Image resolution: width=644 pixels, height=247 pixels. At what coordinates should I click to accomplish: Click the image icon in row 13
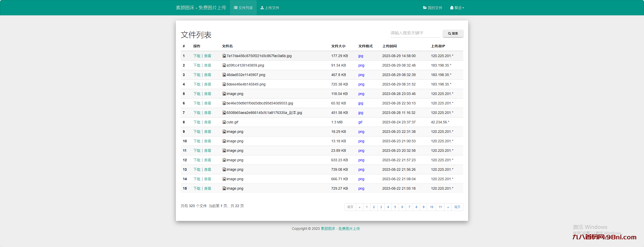tap(224, 169)
